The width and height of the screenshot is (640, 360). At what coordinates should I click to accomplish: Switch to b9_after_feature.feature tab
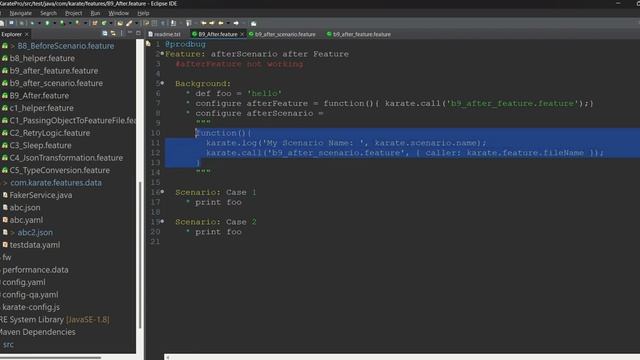point(359,34)
